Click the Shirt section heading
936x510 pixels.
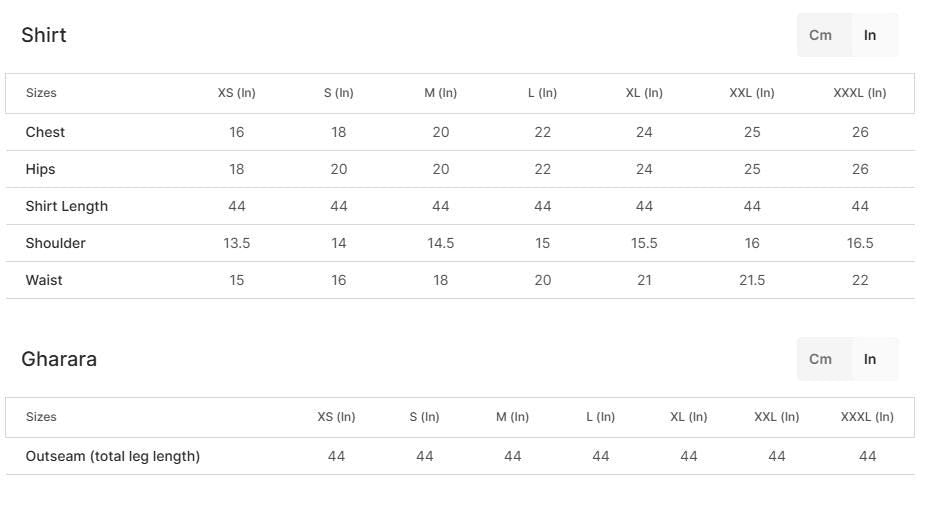click(x=44, y=35)
